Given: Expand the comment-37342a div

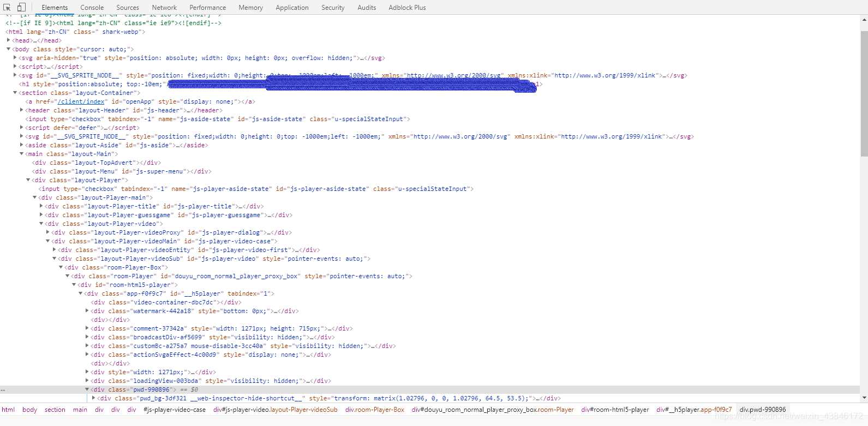Looking at the screenshot, I should [x=87, y=328].
